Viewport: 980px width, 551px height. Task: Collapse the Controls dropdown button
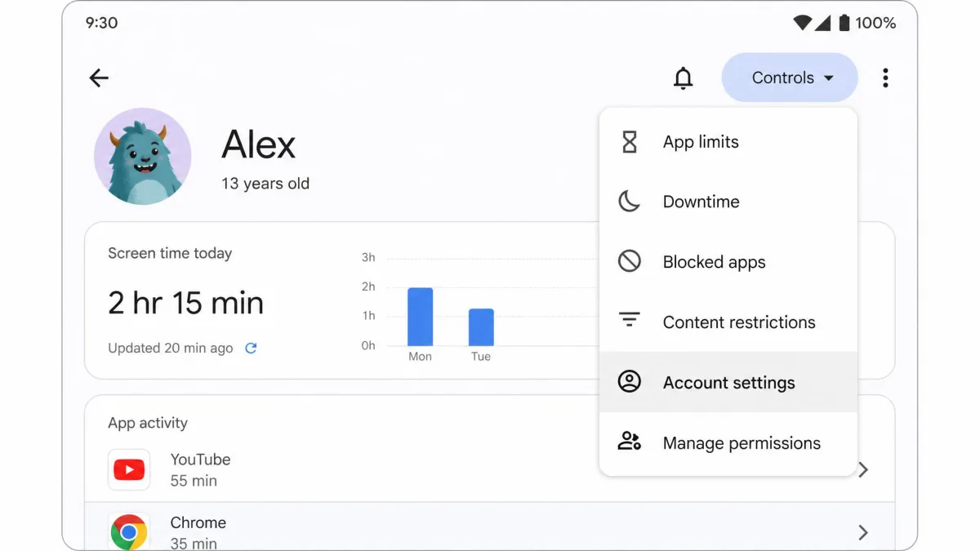(x=790, y=78)
